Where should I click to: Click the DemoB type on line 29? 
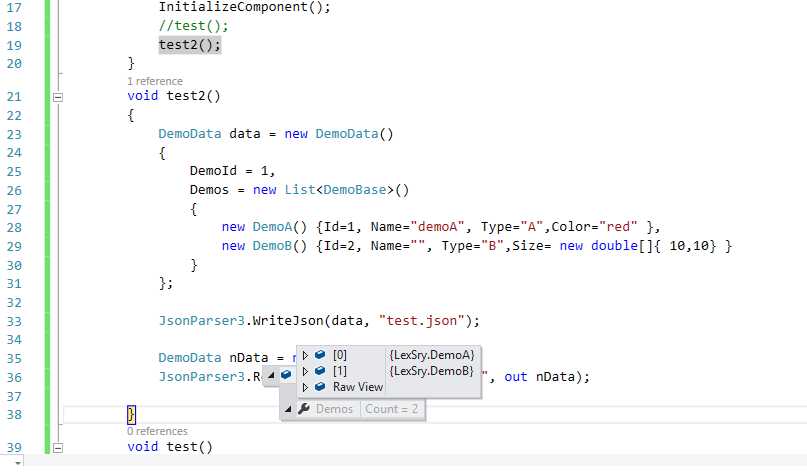tap(272, 246)
